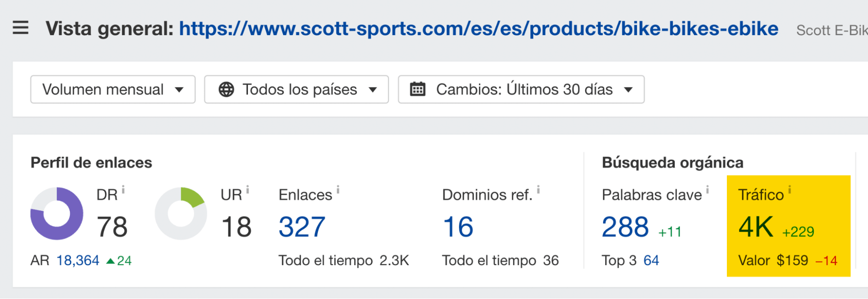Click the calendar icon in changes filter
Viewport: 868px width, 299px height.
click(x=418, y=89)
